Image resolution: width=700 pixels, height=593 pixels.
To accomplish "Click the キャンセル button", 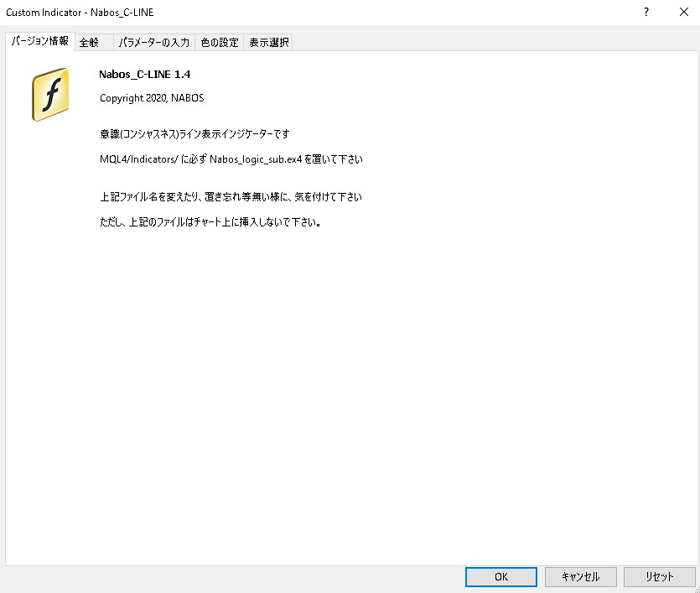I will pos(580,577).
